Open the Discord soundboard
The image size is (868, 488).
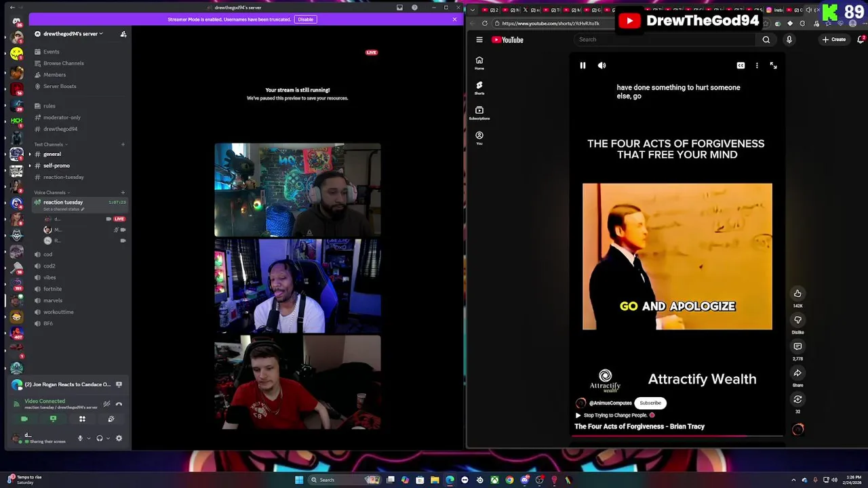(x=111, y=419)
